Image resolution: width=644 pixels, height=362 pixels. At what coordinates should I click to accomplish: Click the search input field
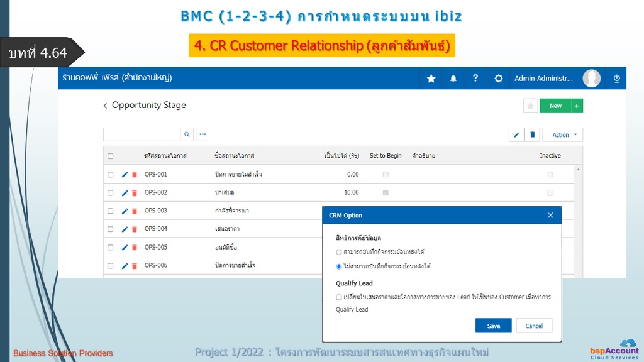[x=142, y=134]
